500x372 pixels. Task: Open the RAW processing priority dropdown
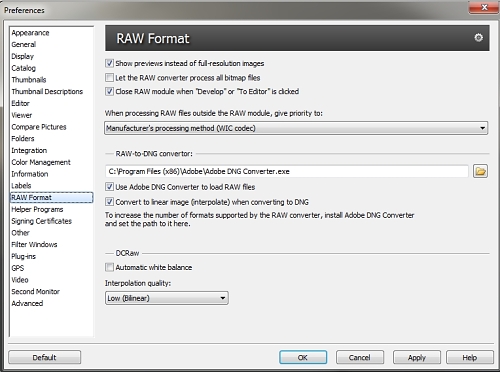coord(296,128)
